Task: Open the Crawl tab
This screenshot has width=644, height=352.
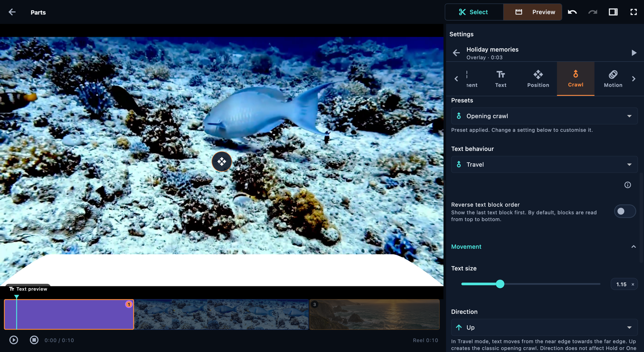Action: click(575, 79)
